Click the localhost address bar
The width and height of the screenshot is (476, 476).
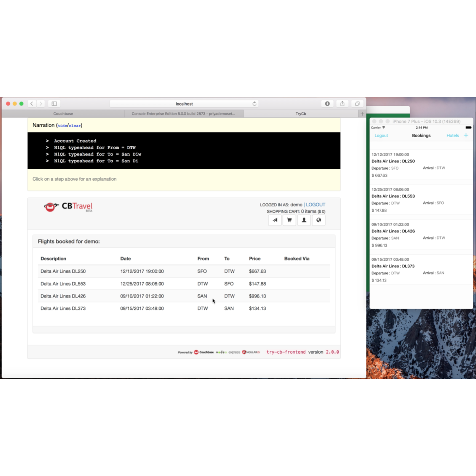click(184, 104)
